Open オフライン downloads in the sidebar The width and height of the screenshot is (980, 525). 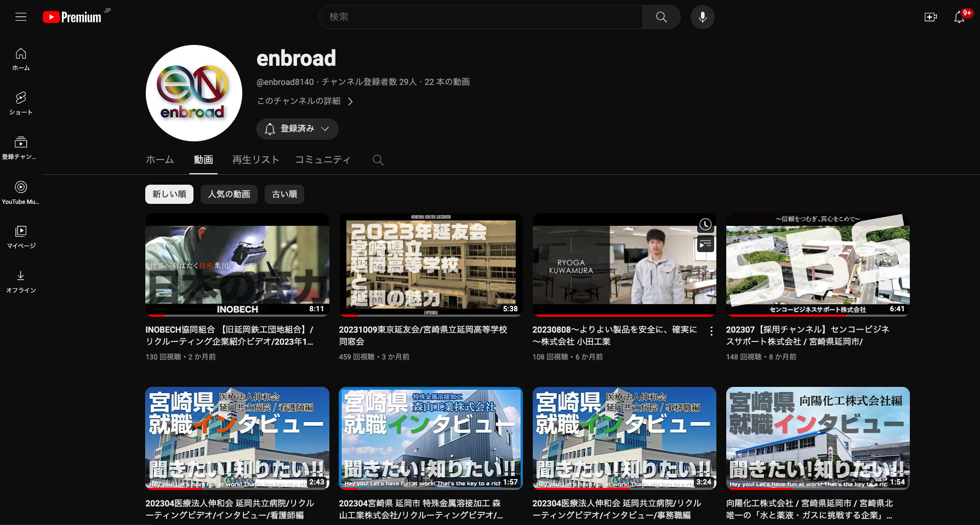tap(21, 282)
